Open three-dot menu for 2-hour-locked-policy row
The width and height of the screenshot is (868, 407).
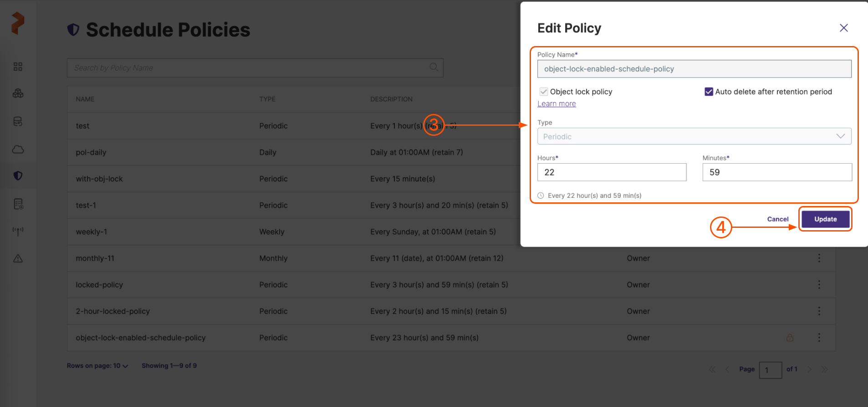pyautogui.click(x=819, y=311)
